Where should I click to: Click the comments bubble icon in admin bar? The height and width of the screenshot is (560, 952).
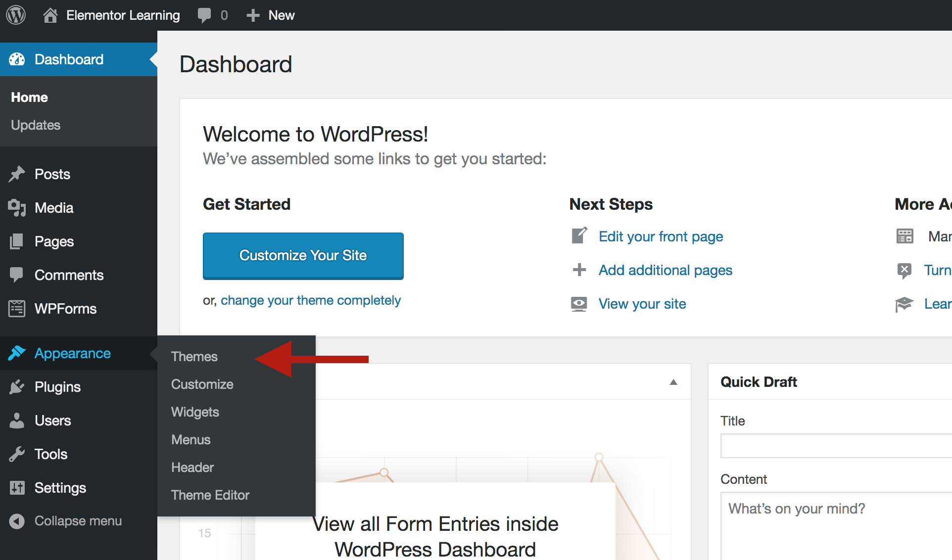coord(204,15)
